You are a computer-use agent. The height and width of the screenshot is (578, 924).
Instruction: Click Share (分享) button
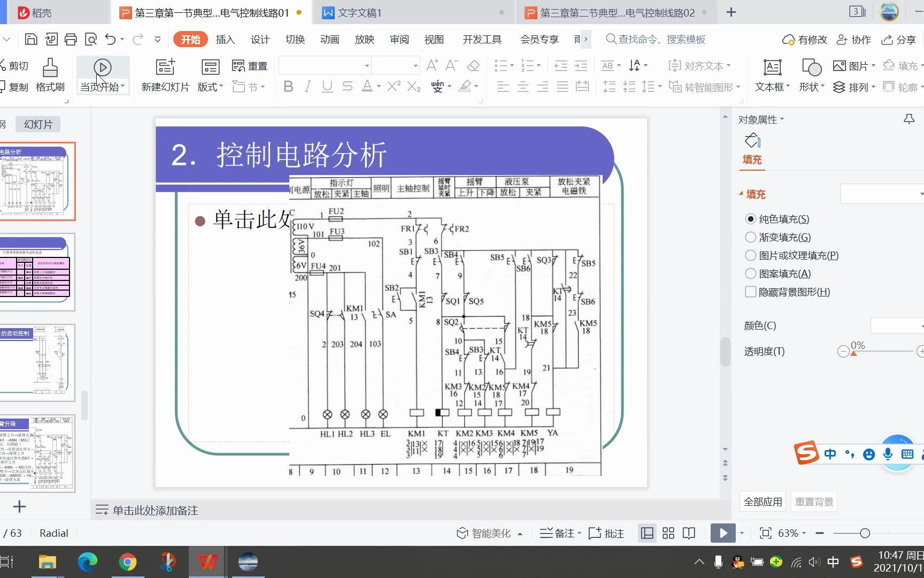tap(899, 39)
